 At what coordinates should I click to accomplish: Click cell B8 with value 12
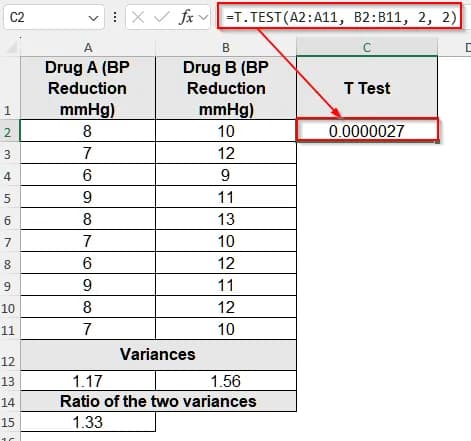point(226,263)
